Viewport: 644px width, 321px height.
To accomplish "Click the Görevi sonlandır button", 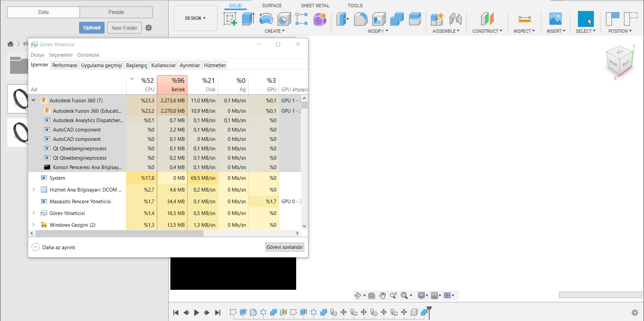I will point(285,247).
